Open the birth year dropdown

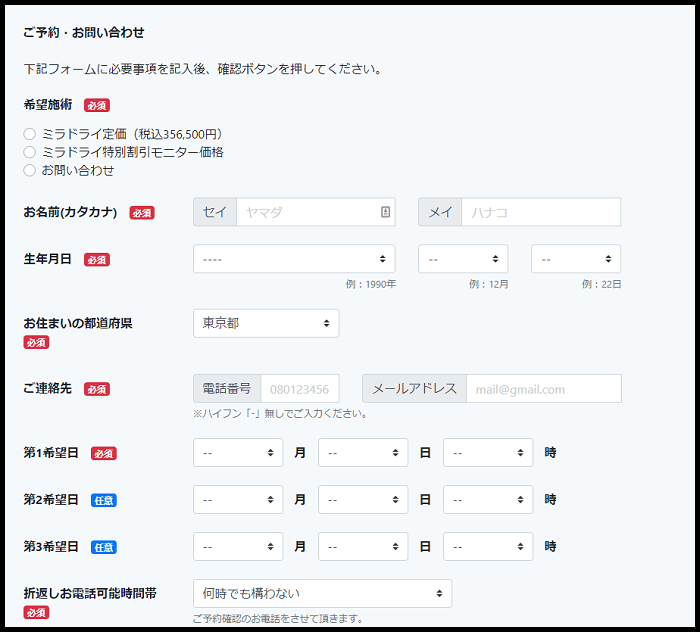(x=294, y=259)
